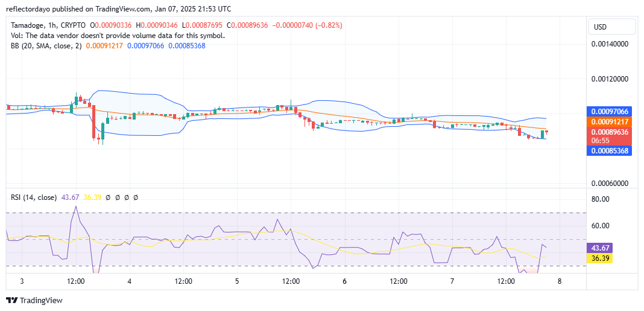
Task: Click the 0.00060000 price axis label
Action: click(x=608, y=184)
